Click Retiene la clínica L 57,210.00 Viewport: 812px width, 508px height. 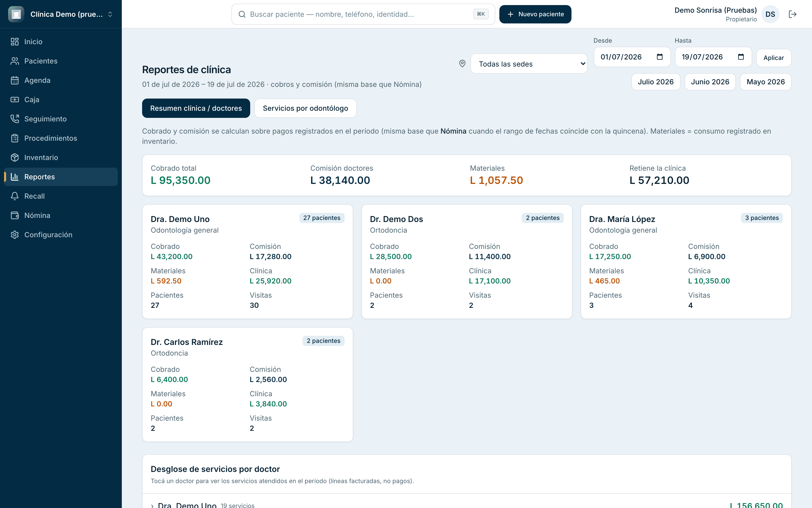659,180
